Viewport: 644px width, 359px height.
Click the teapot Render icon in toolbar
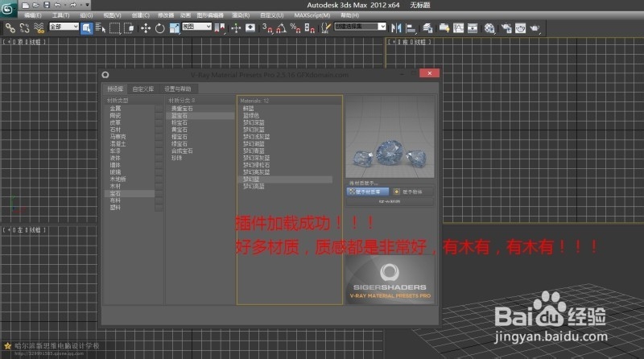(534, 27)
